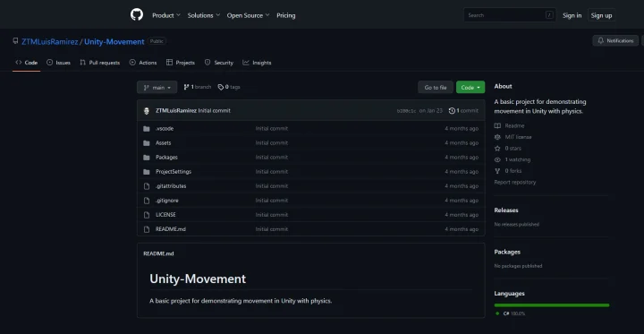Click file icon next to LICENSE
Viewport: 644px width, 334px height.
[x=147, y=215]
